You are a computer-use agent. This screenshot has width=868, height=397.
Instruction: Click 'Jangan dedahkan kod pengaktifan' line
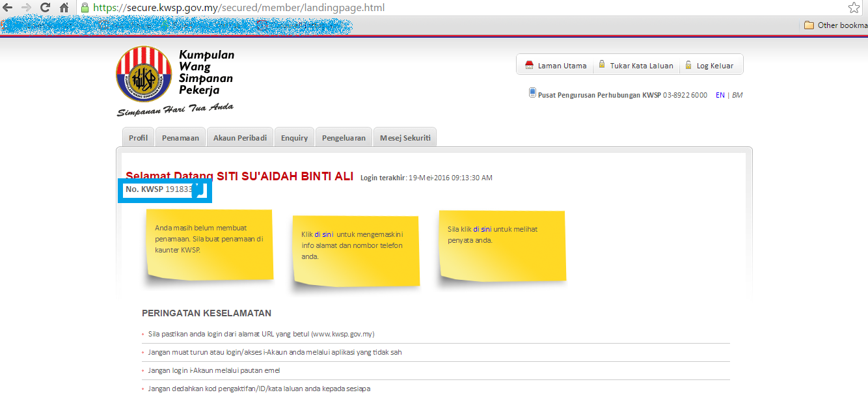coord(259,389)
